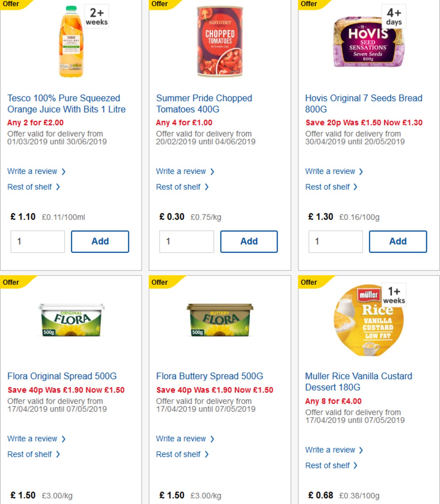Add the chopped tomatoes to the basket
The image size is (440, 504).
click(249, 241)
